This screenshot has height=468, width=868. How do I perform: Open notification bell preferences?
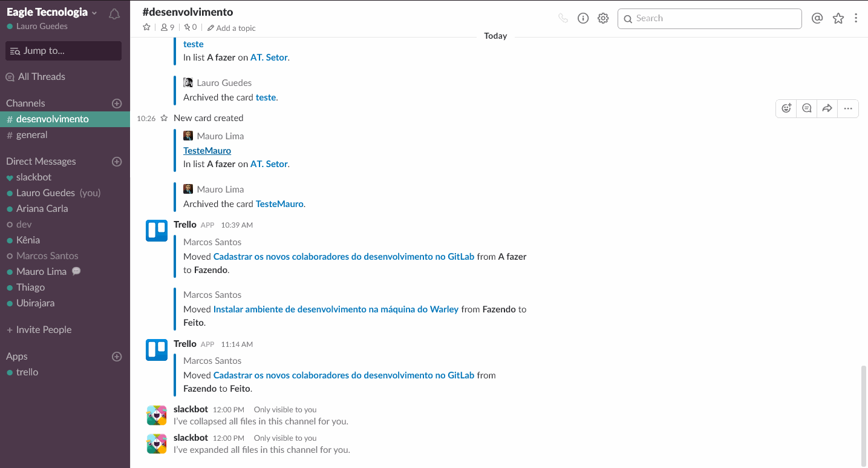[x=114, y=14]
